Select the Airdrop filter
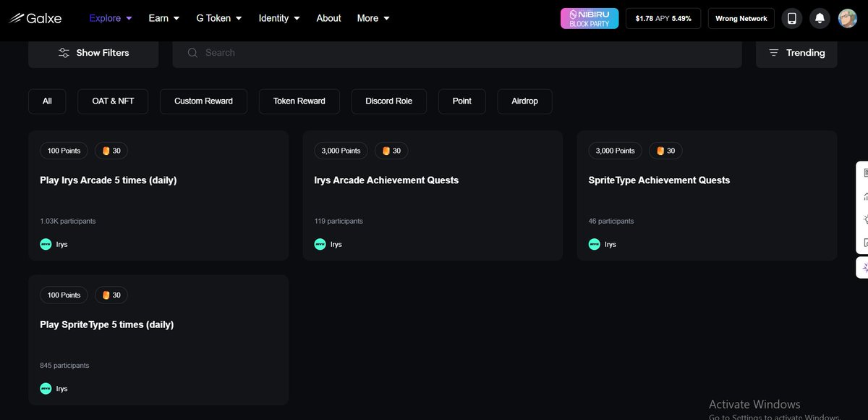 click(x=524, y=101)
